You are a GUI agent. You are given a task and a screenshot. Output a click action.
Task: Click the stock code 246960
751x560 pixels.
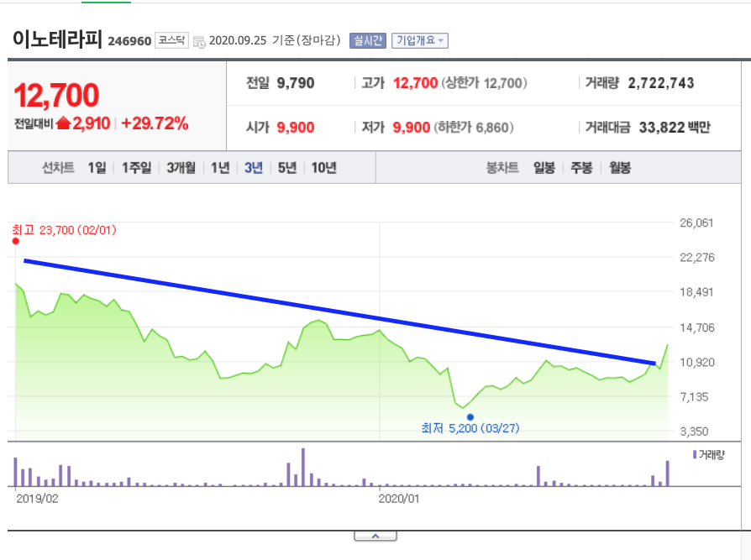(x=129, y=41)
